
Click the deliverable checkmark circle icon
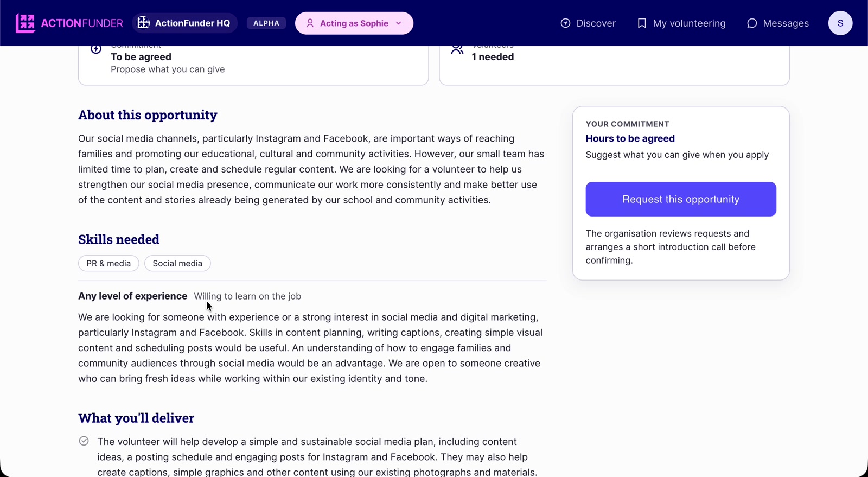[84, 441]
